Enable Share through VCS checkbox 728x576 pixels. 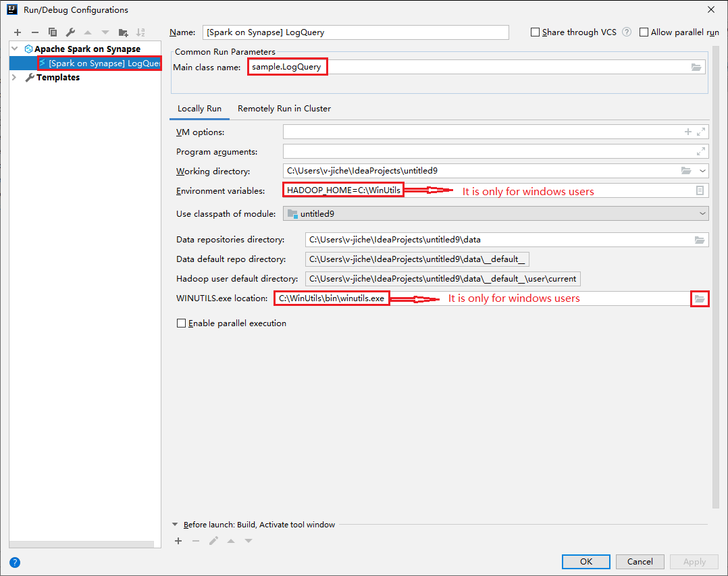[x=536, y=32]
